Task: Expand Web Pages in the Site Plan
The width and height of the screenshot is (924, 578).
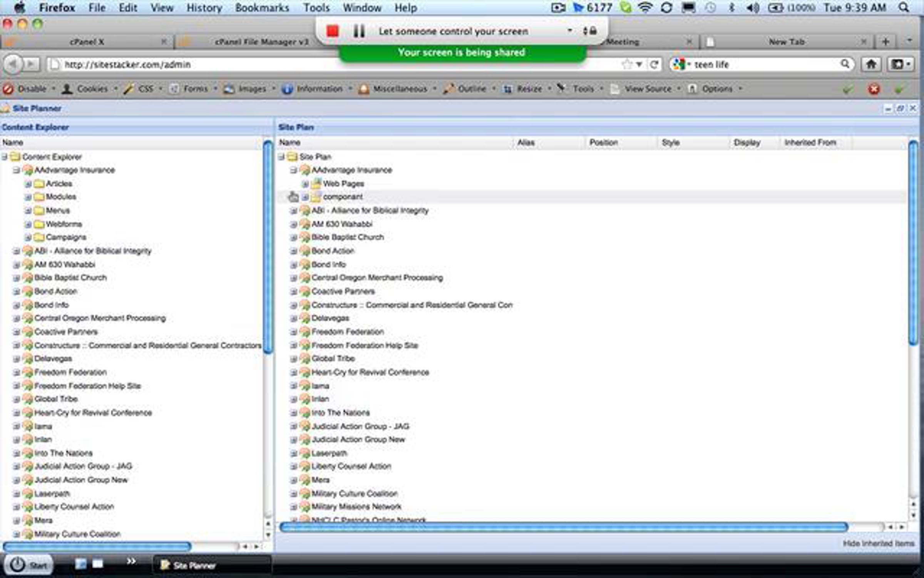Action: [305, 184]
